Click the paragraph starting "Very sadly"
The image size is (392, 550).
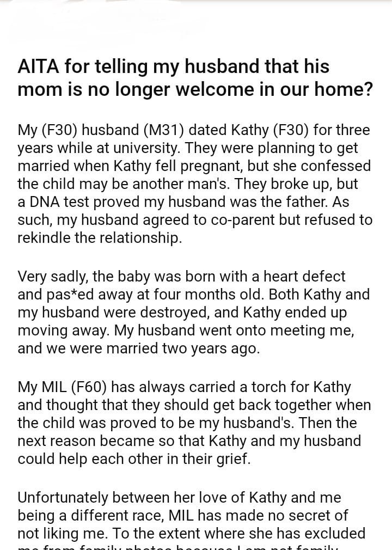pyautogui.click(x=194, y=312)
